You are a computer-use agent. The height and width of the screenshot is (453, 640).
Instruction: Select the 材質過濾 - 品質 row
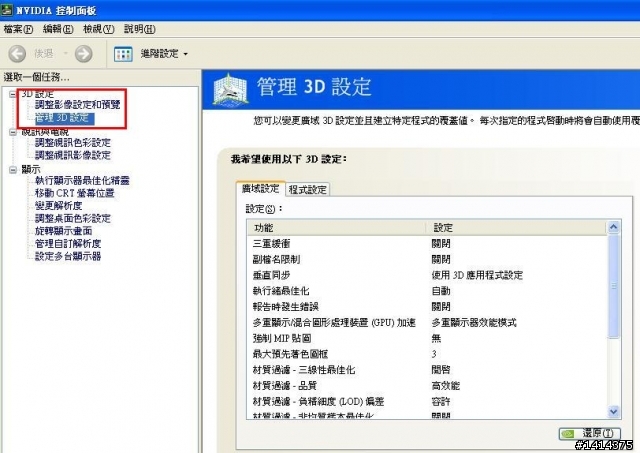click(x=427, y=386)
